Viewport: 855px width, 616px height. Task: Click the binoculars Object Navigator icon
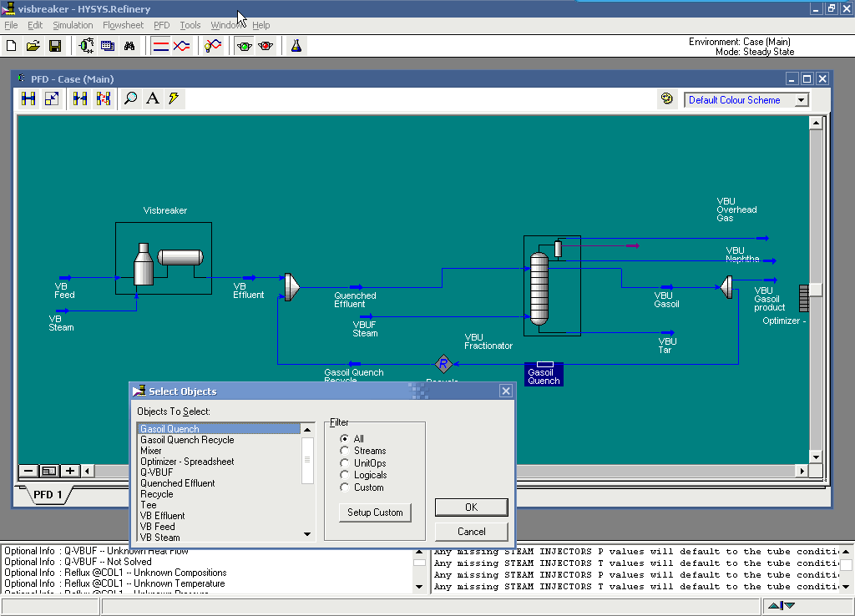click(129, 46)
